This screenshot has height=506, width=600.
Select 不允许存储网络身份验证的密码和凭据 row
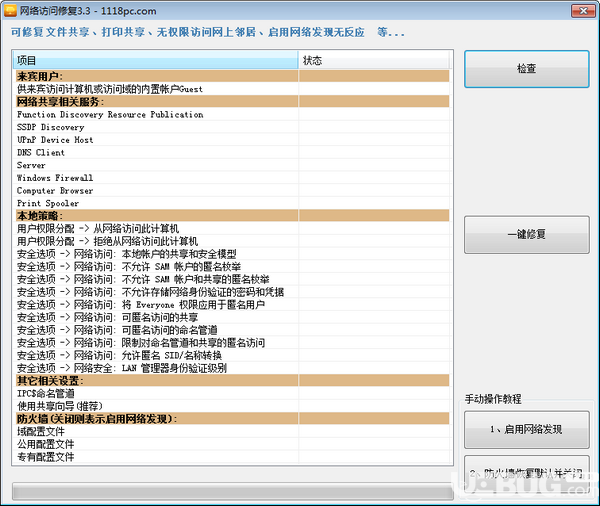pos(232,292)
